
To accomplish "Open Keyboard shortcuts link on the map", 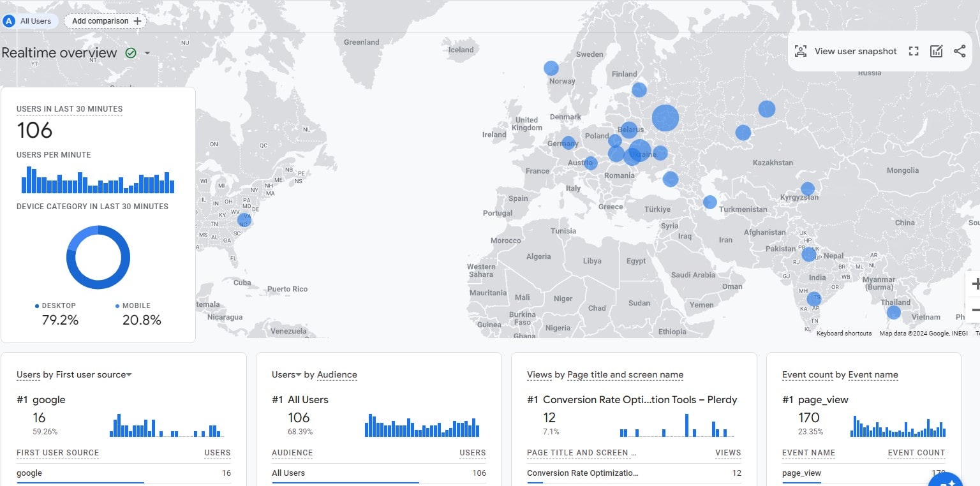I will click(x=843, y=334).
